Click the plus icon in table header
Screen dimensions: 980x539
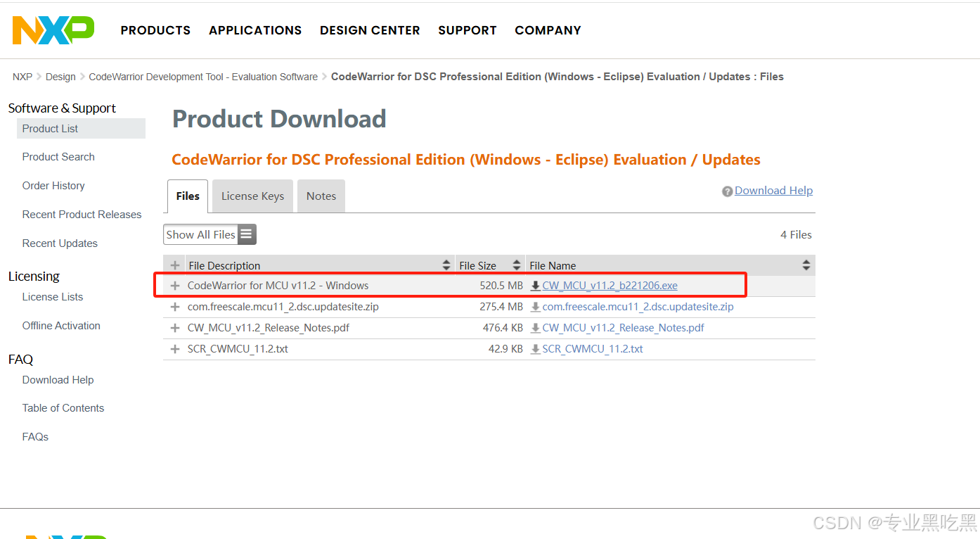tap(175, 265)
